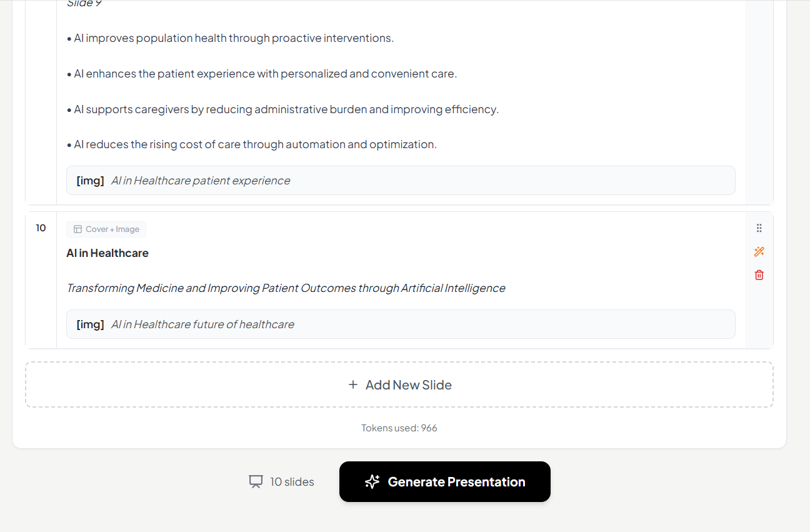Click the orange magic wand icon

click(x=759, y=252)
